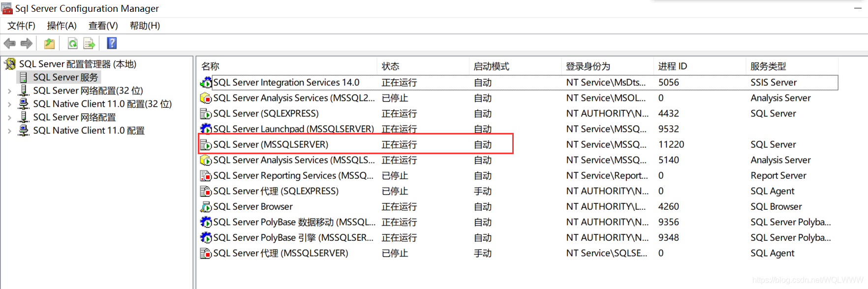Image resolution: width=868 pixels, height=289 pixels.
Task: Click the SQL Browser service type cell
Action: (x=776, y=207)
